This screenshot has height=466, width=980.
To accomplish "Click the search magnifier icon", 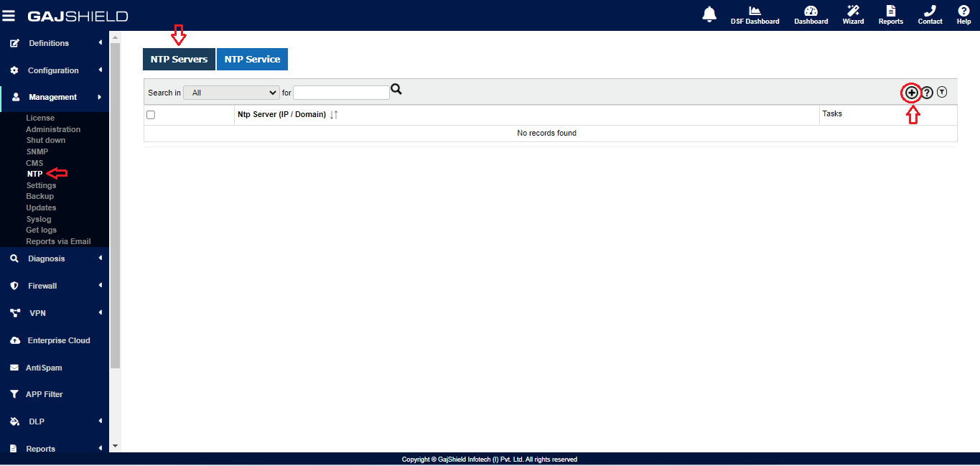I will pos(396,89).
